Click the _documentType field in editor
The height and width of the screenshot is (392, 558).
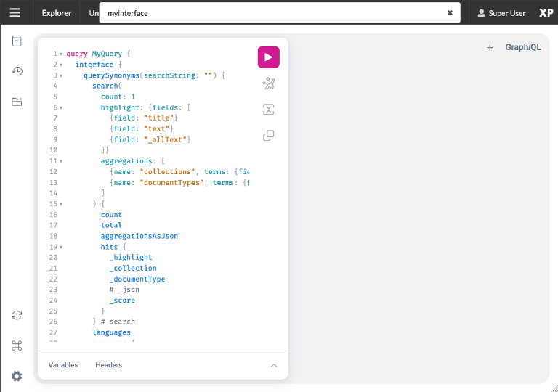tap(137, 279)
